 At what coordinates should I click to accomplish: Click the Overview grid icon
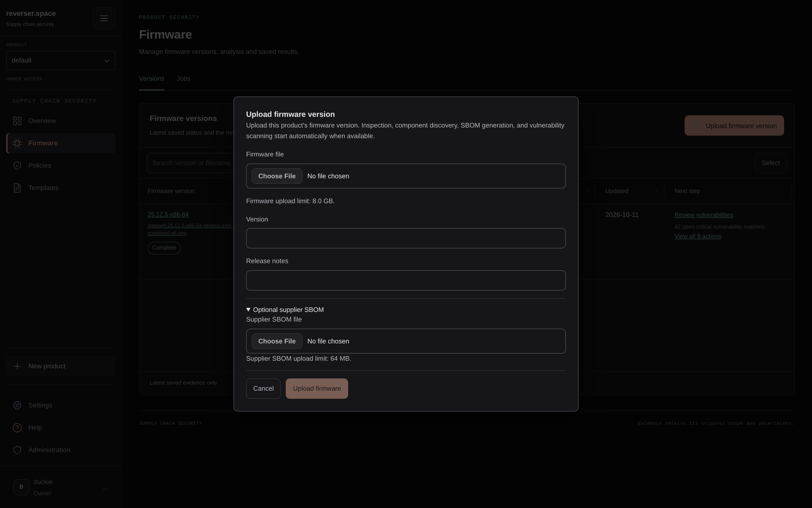(17, 121)
